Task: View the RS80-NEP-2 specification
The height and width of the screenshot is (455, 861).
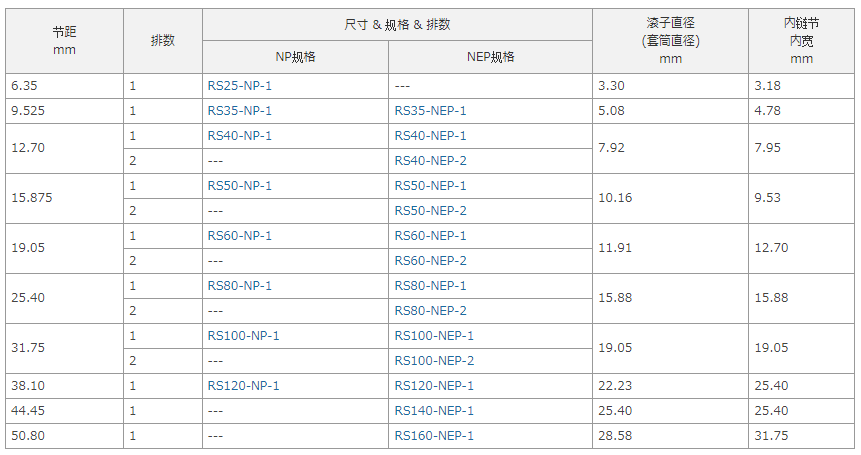Action: click(430, 311)
